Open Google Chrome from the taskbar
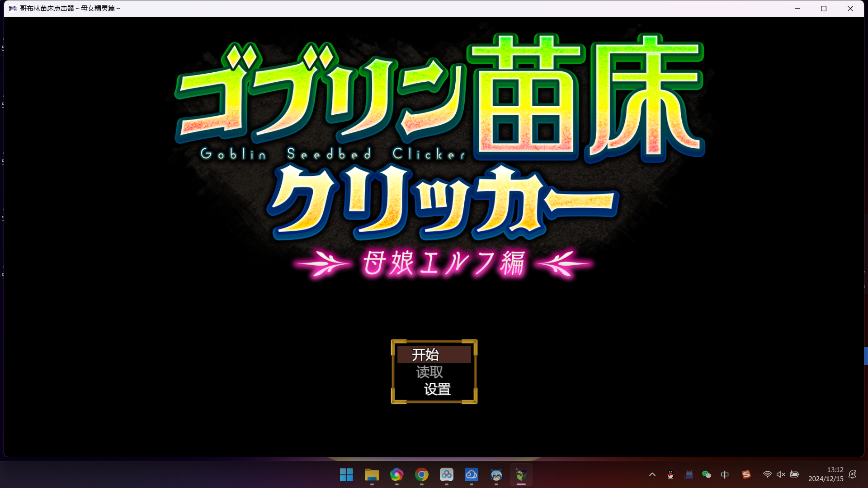Image resolution: width=868 pixels, height=488 pixels. [x=422, y=475]
